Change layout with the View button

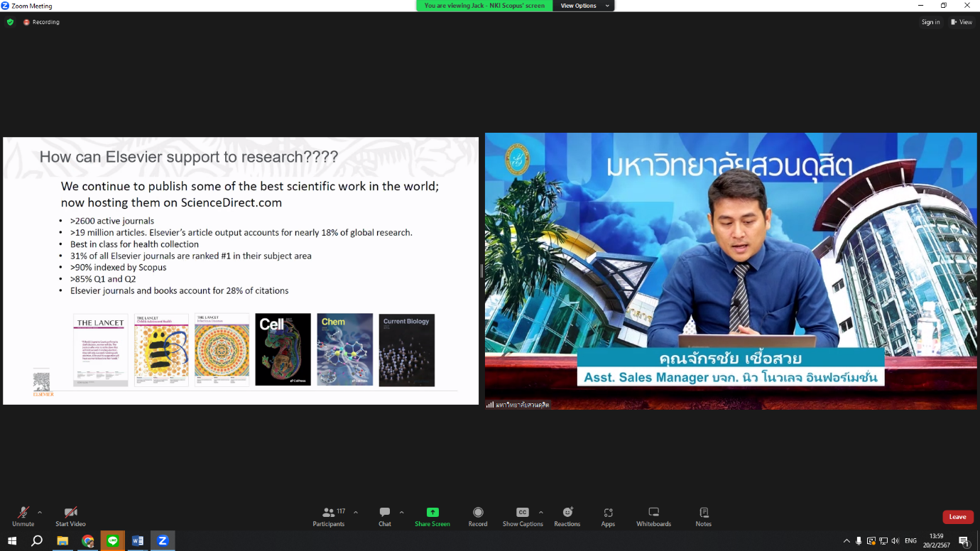[962, 22]
